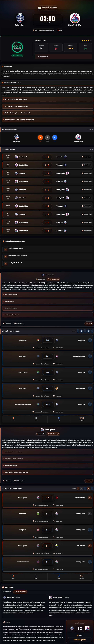Screen dimensions: 94x644
Task: Click the blue 9 wins badge in H2H stats
Action: click(55, 137)
